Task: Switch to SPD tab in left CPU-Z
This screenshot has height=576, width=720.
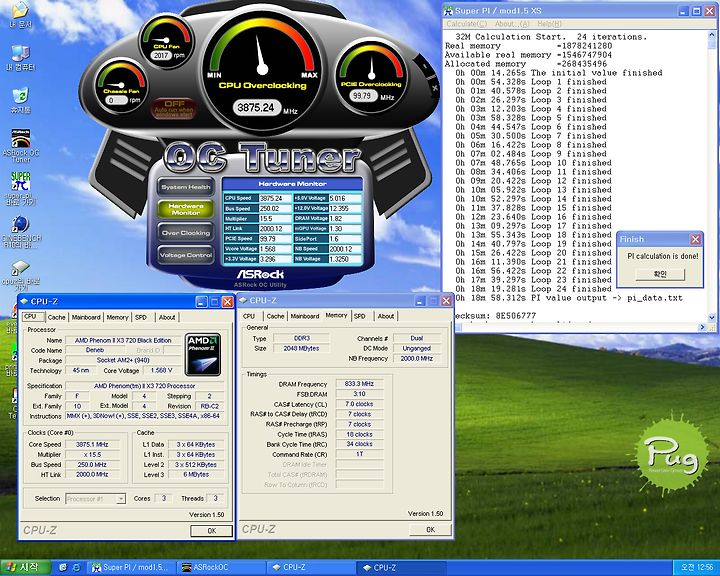Action: click(141, 317)
